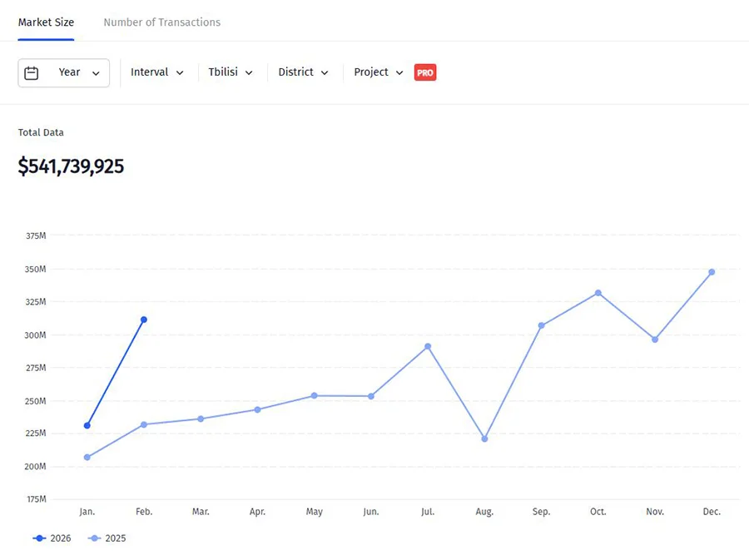Toggle the 2025 legend series
The width and height of the screenshot is (749, 560).
click(x=107, y=538)
